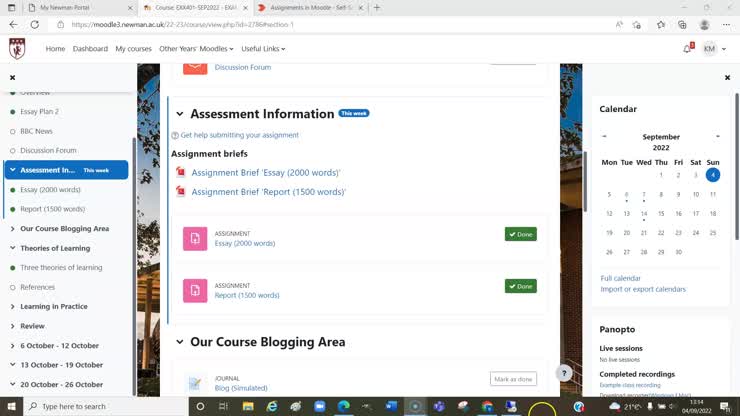Click the browser address bar
Screen dimensions: 740x416
pyautogui.click(x=330, y=25)
